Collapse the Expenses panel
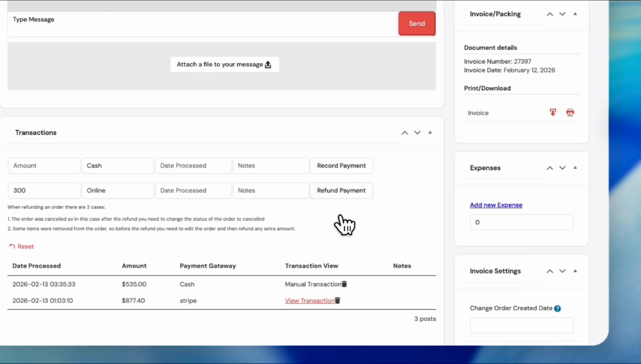The height and width of the screenshot is (364, 641). (575, 168)
